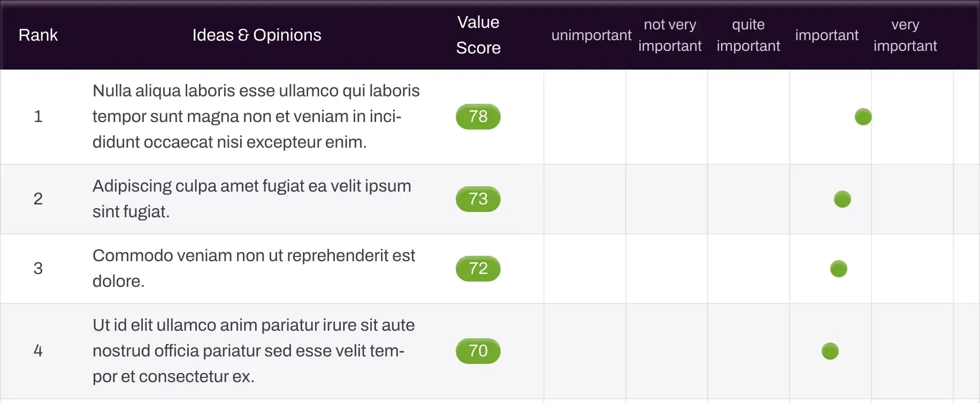
Task: Click the Rank column header
Action: (38, 35)
